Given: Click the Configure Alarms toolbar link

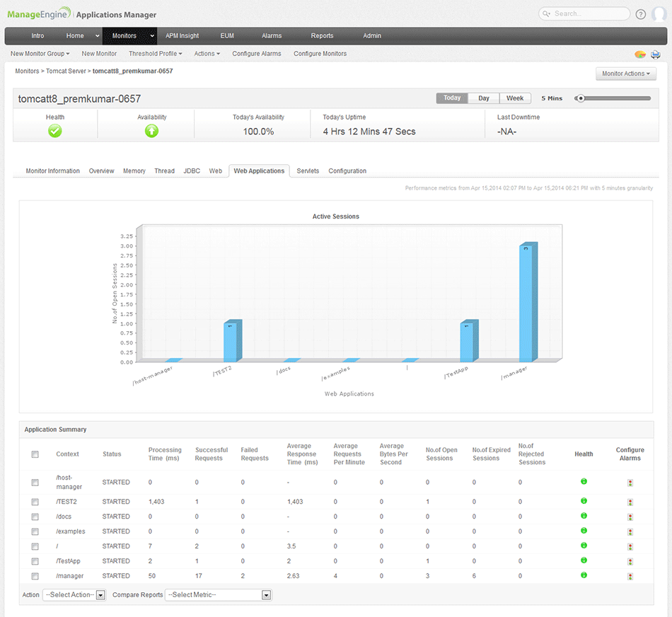Looking at the screenshot, I should [257, 54].
